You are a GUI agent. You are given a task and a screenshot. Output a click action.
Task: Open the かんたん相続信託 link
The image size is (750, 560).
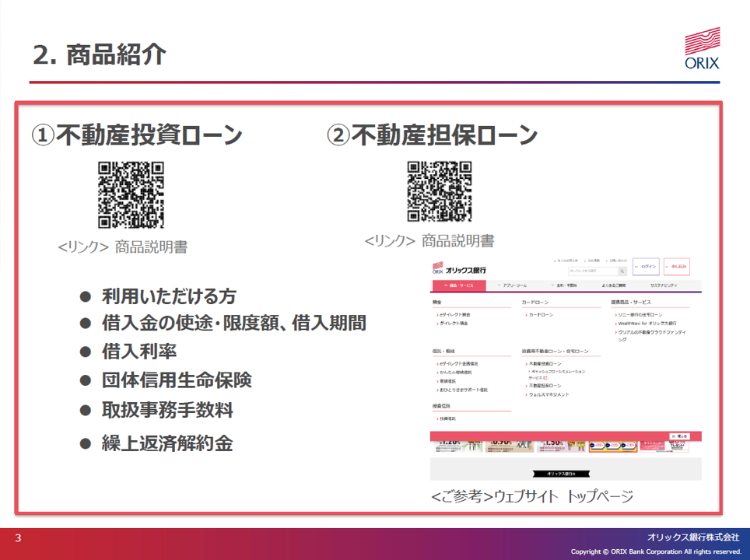pos(454,372)
